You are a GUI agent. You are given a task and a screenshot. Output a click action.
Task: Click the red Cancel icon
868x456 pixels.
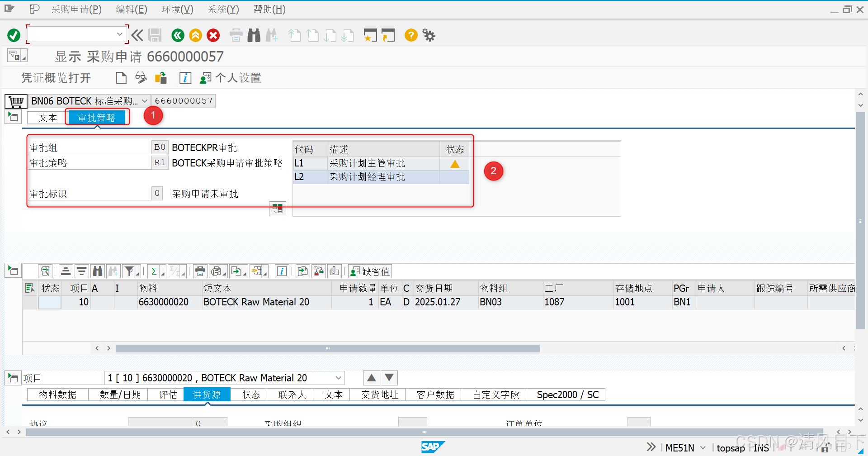pos(213,35)
